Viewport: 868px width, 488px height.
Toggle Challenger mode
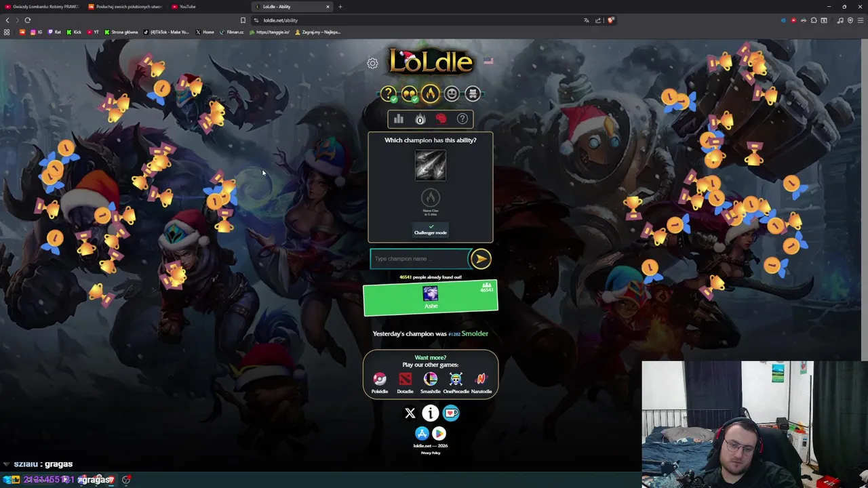coord(431,229)
